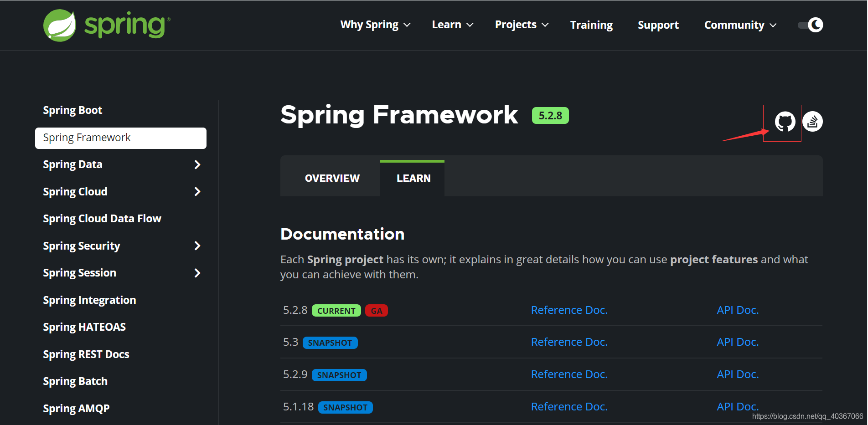Expand the Why Spring menu
This screenshot has width=868, height=425.
point(375,25)
